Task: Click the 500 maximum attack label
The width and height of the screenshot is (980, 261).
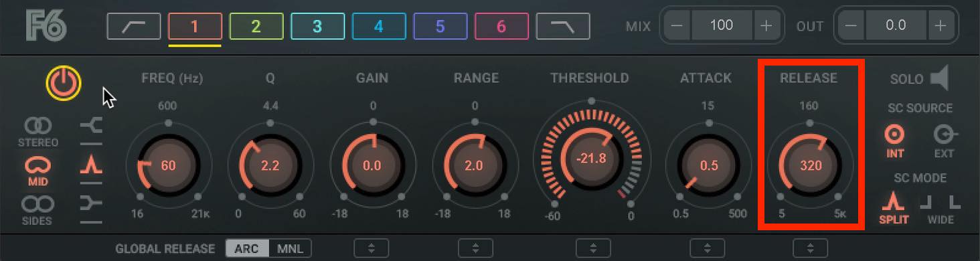Action: click(738, 214)
